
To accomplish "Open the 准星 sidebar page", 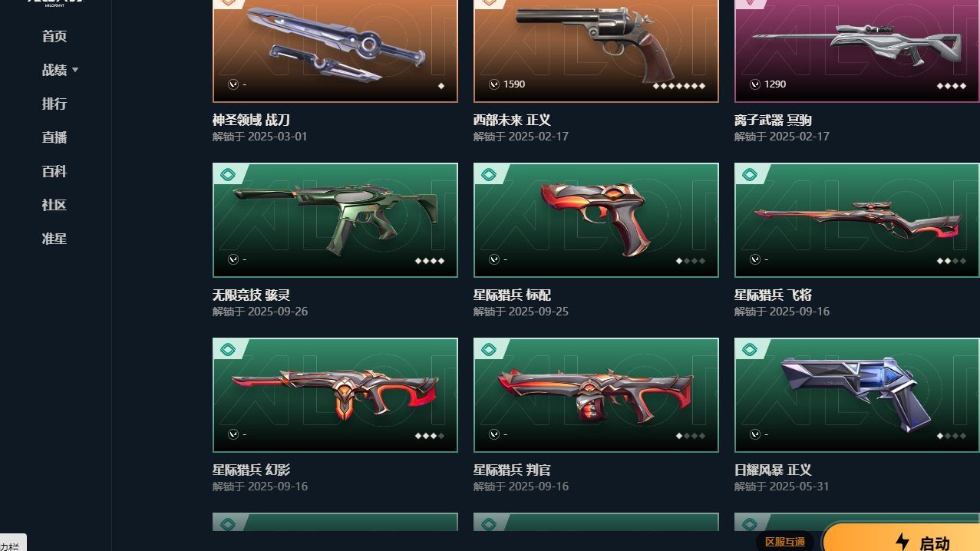I will [x=54, y=239].
